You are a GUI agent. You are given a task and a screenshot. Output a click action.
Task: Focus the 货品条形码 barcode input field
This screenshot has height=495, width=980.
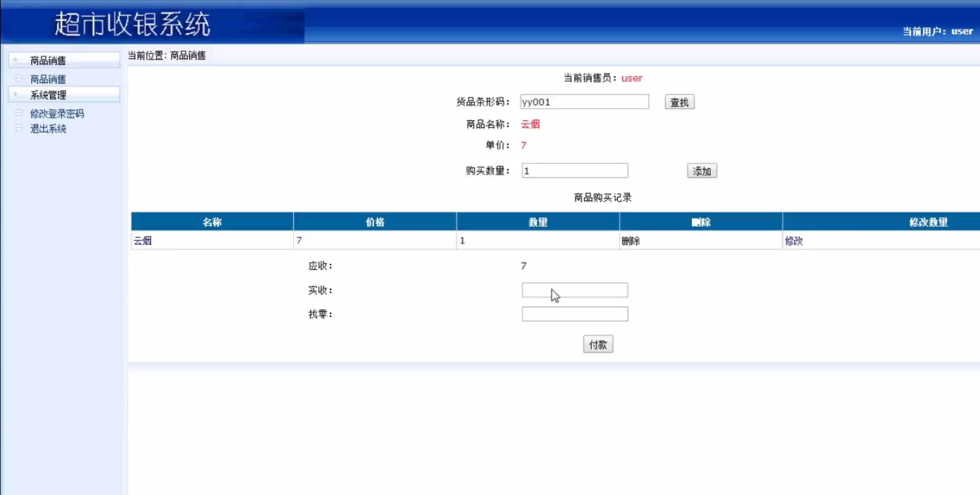pos(585,102)
